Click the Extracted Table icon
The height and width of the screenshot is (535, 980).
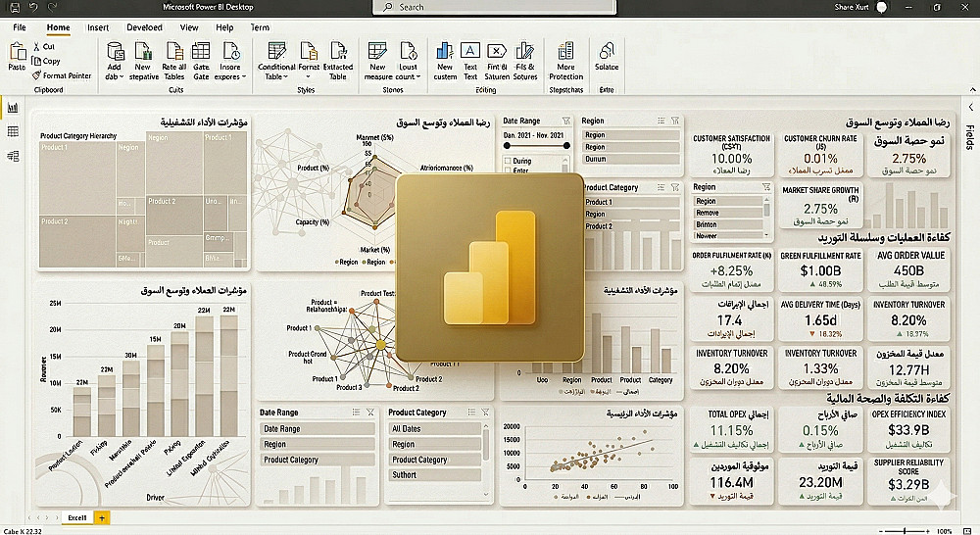coord(338,51)
